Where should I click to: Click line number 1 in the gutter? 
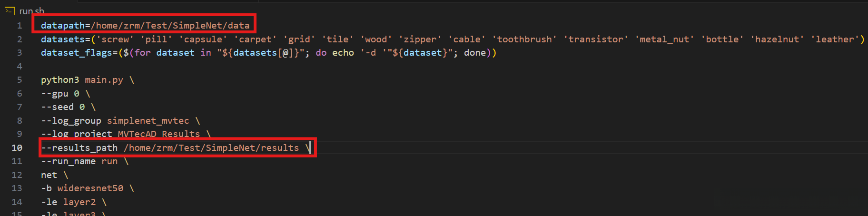[x=20, y=26]
